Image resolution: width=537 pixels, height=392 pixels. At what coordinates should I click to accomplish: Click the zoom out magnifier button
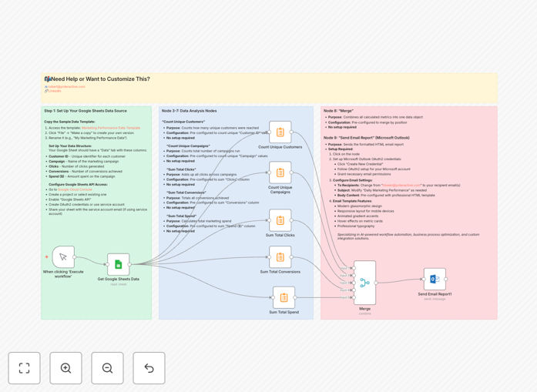tap(107, 368)
